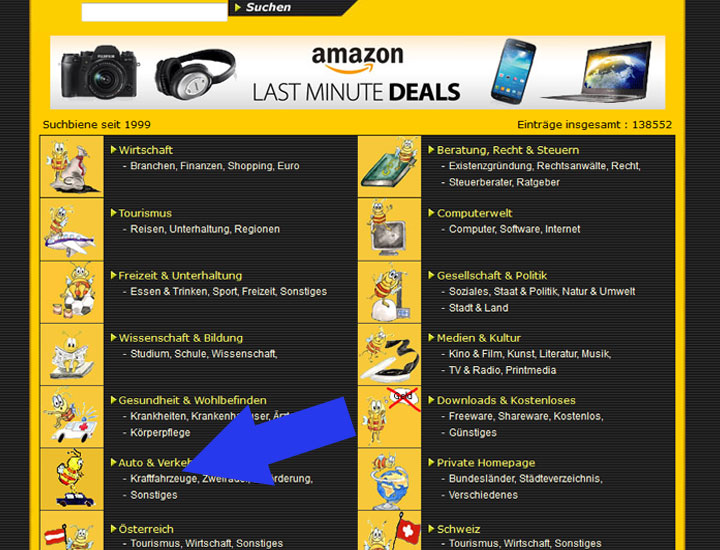
Task: Open the Amazon Last Minute Deals banner
Action: 358,73
